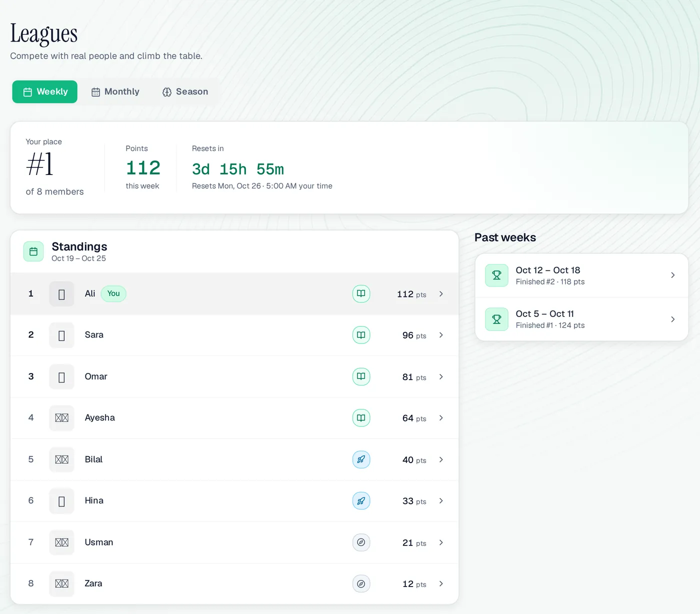
Task: Click the chevron on Oct 12 – Oct 18 card
Action: point(673,275)
